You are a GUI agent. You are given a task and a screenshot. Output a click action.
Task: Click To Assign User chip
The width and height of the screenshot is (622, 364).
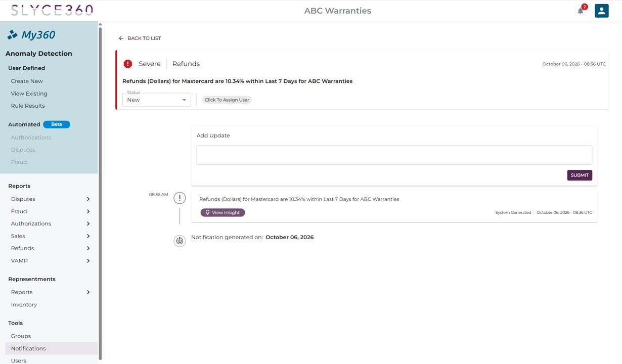click(x=227, y=100)
